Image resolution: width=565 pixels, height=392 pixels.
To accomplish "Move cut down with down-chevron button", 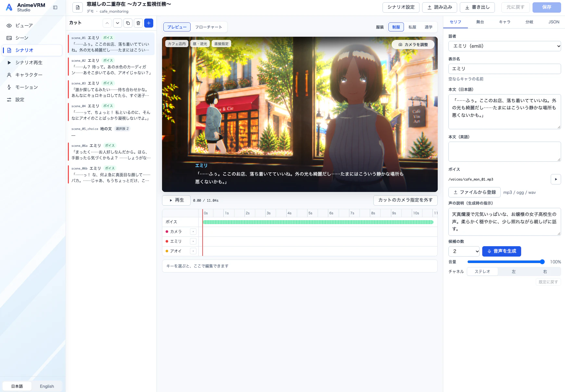I will click(x=118, y=23).
